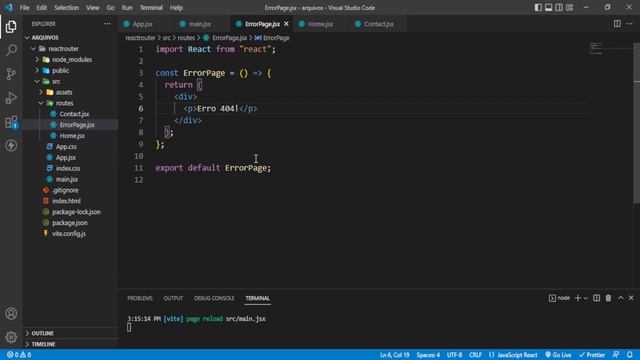Click the editor minimap
The width and height of the screenshot is (640, 360).
610,49
